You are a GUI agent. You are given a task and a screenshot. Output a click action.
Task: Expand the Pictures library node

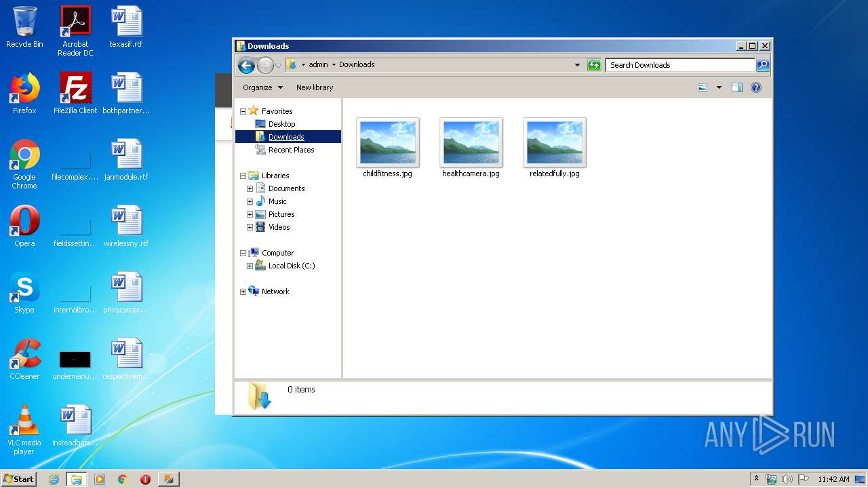pos(250,214)
